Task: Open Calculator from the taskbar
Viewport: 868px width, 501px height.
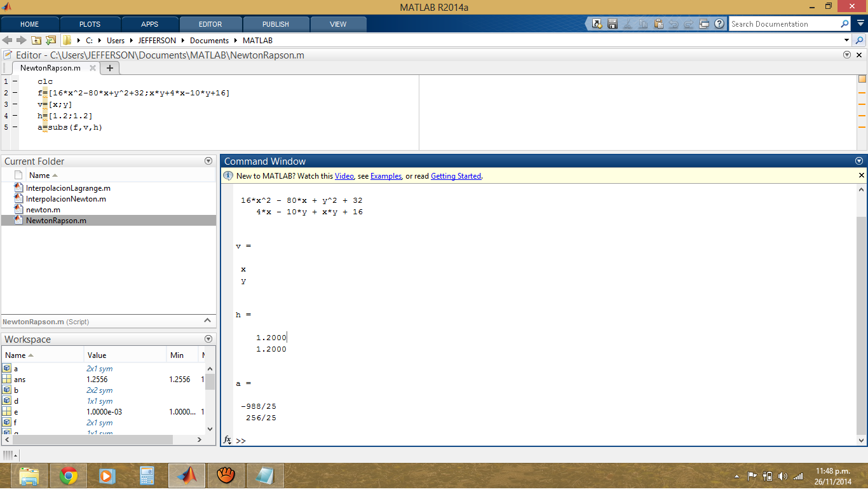Action: (147, 476)
